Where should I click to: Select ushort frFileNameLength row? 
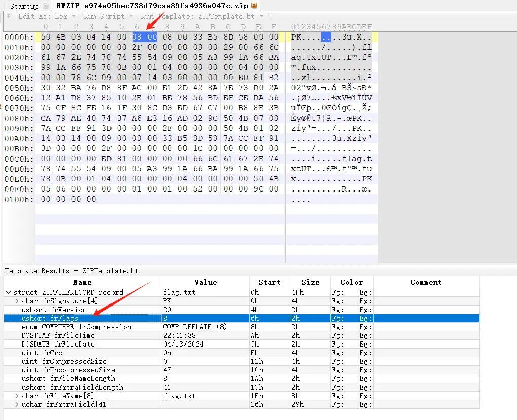click(x=241, y=378)
